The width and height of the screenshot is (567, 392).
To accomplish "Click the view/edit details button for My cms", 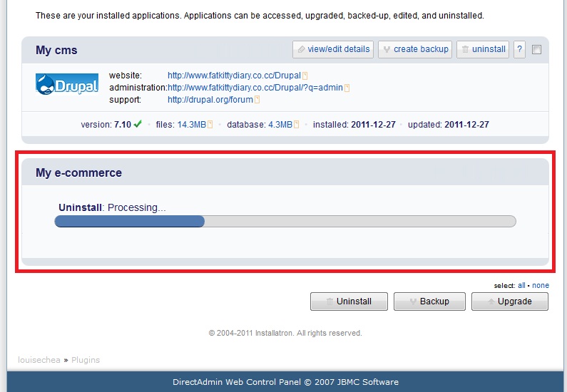I will click(x=333, y=49).
